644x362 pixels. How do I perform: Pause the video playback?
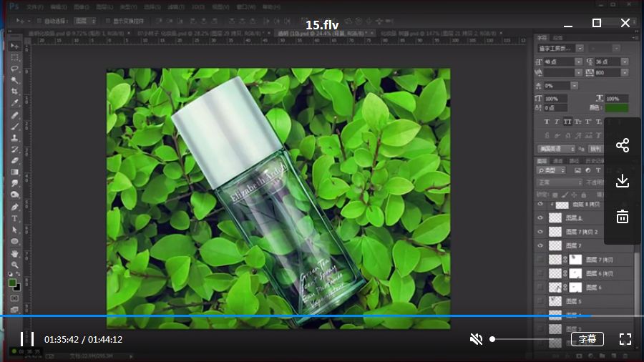click(27, 339)
